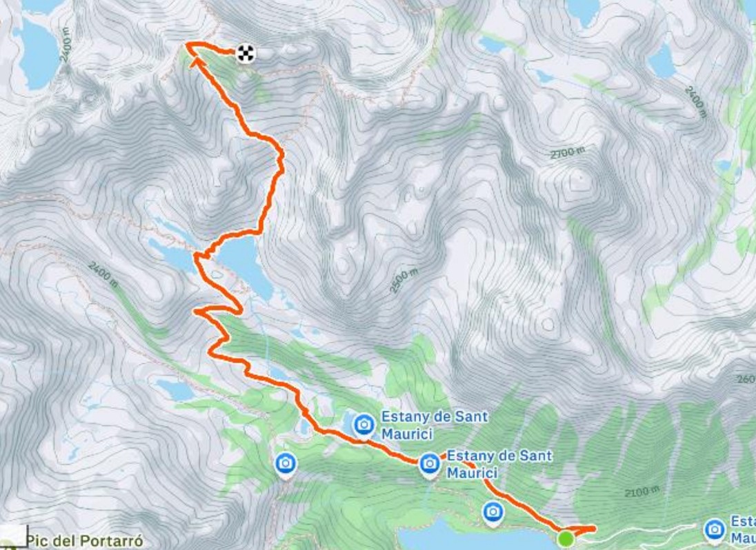Open photo marker beside lower Estany de Sant Maurici label
The image size is (756, 550).
(430, 465)
